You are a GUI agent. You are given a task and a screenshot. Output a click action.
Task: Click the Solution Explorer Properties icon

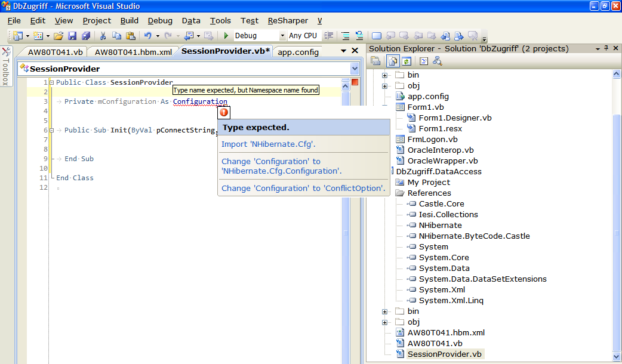(x=375, y=61)
